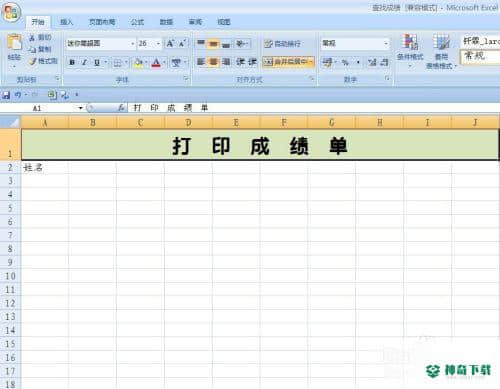500x389 pixels.
Task: Click the Conditional Formatting icon
Action: (410, 42)
